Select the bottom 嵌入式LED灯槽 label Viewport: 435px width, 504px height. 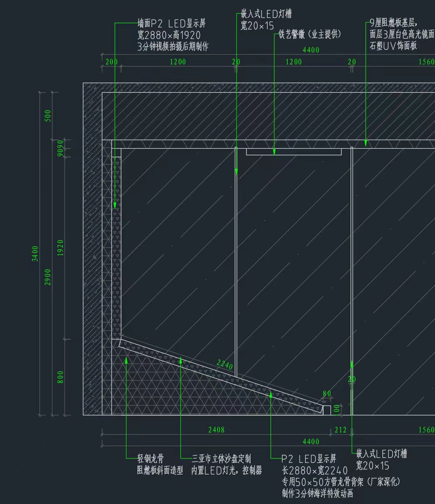click(x=382, y=454)
